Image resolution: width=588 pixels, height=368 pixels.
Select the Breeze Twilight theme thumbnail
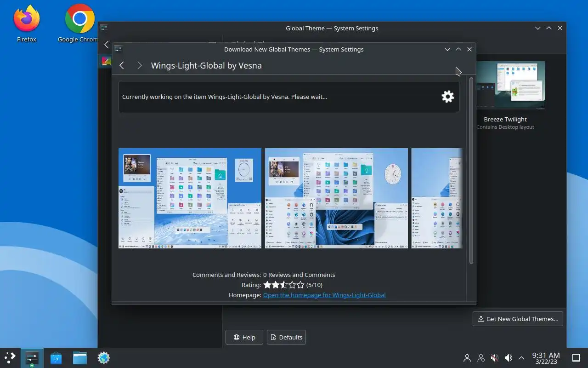click(510, 86)
